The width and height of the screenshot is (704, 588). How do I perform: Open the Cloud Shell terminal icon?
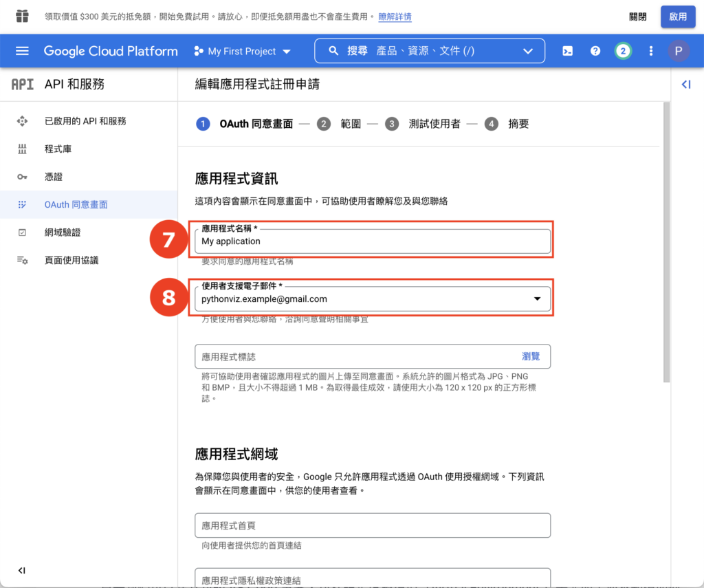click(567, 50)
